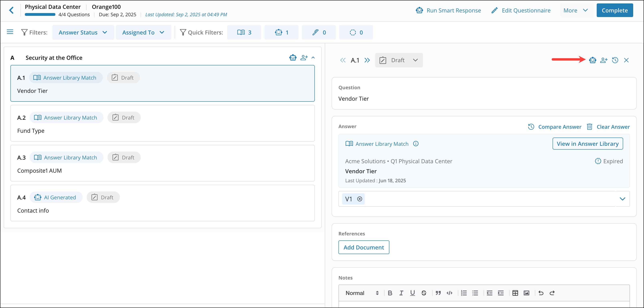
Task: Run AI on Security at the Office section robot icon
Action: point(293,57)
